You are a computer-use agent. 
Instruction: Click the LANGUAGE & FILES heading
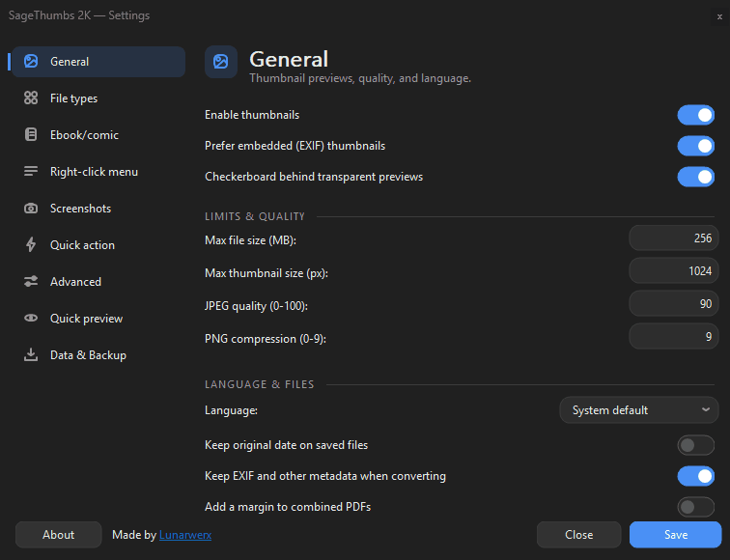coord(260,384)
